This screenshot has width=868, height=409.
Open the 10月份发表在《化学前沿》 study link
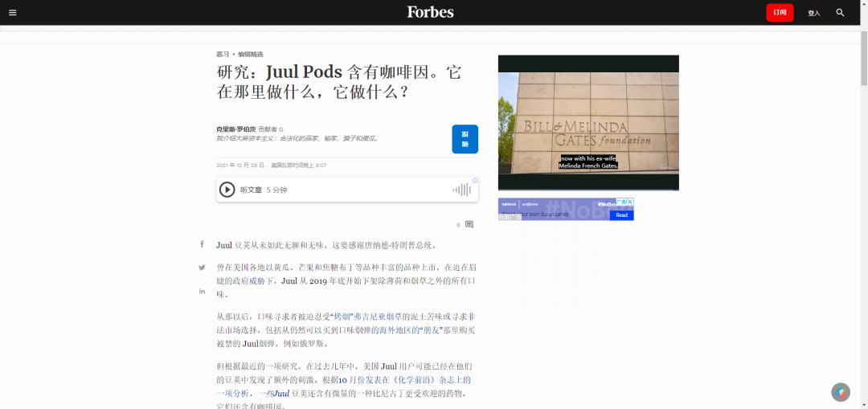pos(404,380)
